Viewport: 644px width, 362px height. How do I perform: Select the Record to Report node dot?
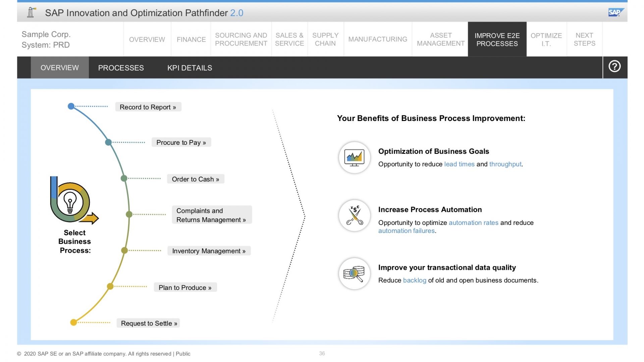71,106
